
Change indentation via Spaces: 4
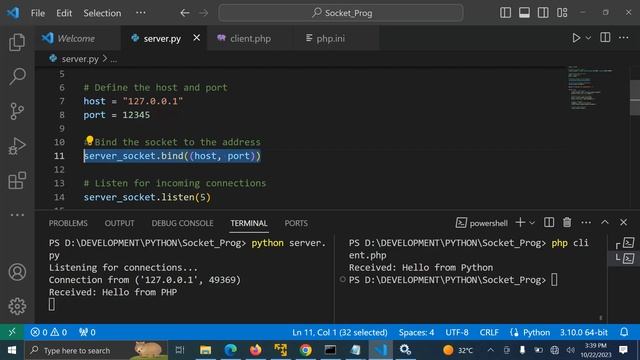pyautogui.click(x=416, y=332)
